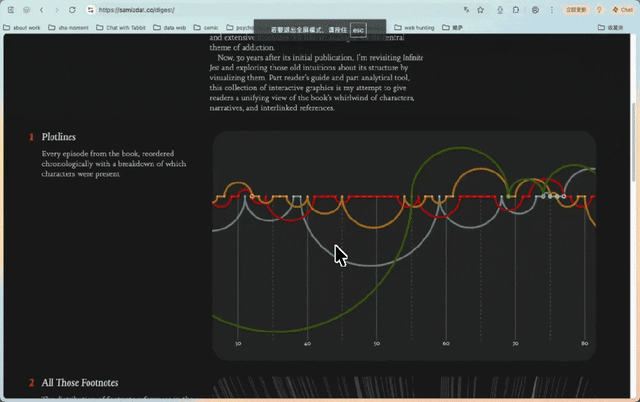
Task: Click the 立即更新 update button
Action: pyautogui.click(x=576, y=10)
